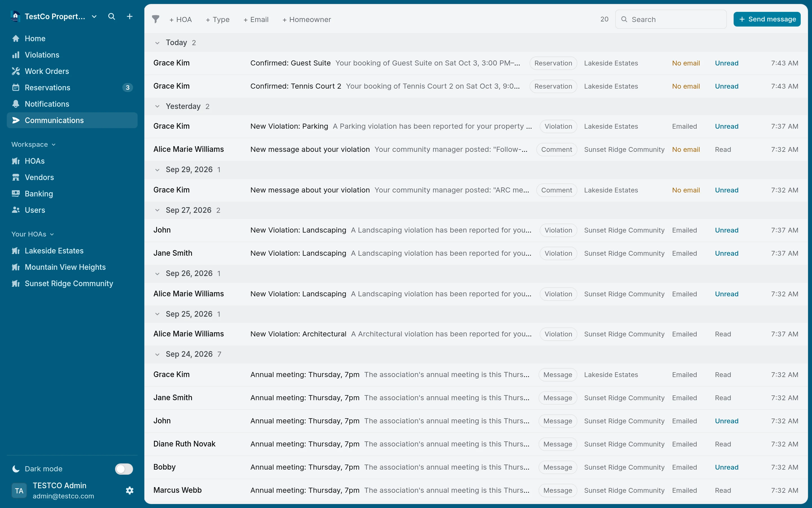Open Diane Ruth Novak's Annual meeting message

[476, 444]
